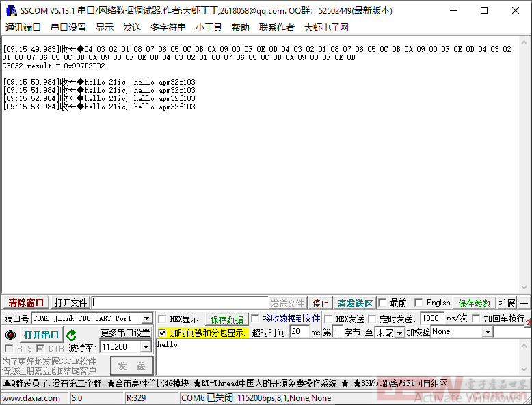
Task: Click the 保存参数 button
Action: point(474,303)
